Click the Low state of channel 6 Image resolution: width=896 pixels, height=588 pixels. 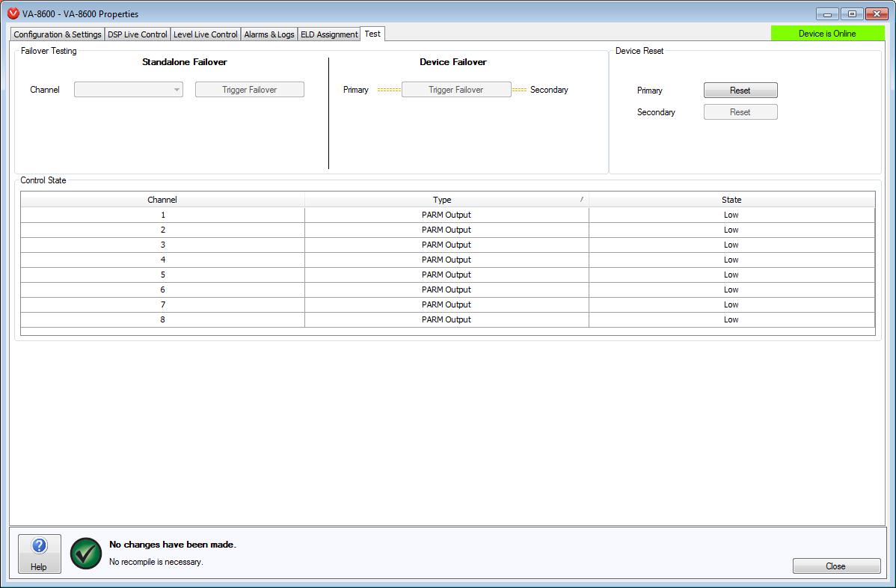click(x=731, y=290)
